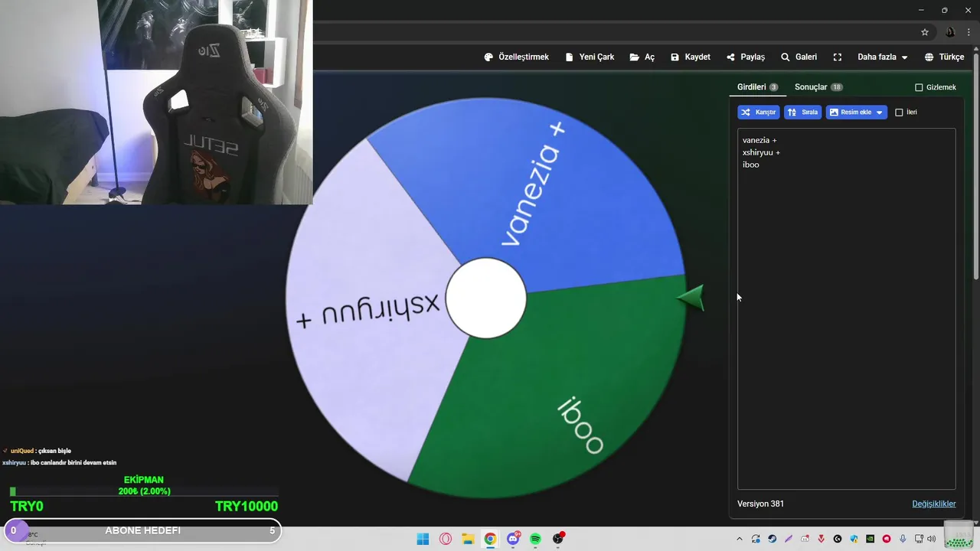
Task: Expand the Daha fazla dropdown
Action: pos(882,57)
